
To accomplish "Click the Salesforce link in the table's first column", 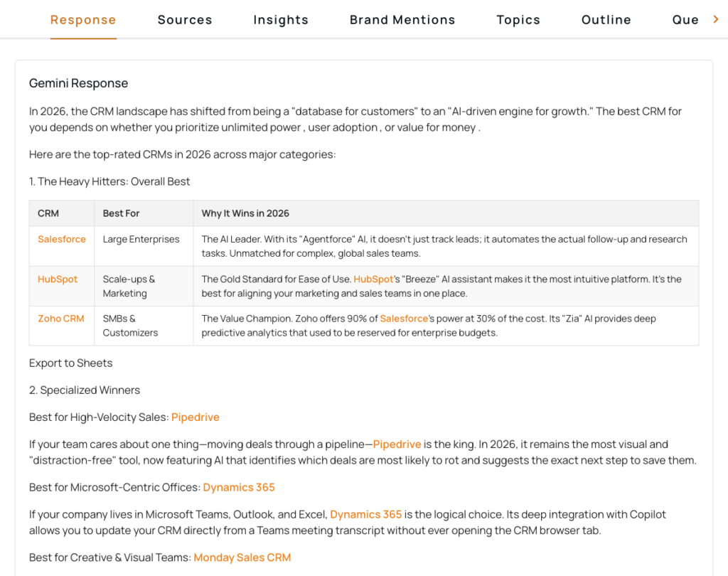I will (62, 240).
